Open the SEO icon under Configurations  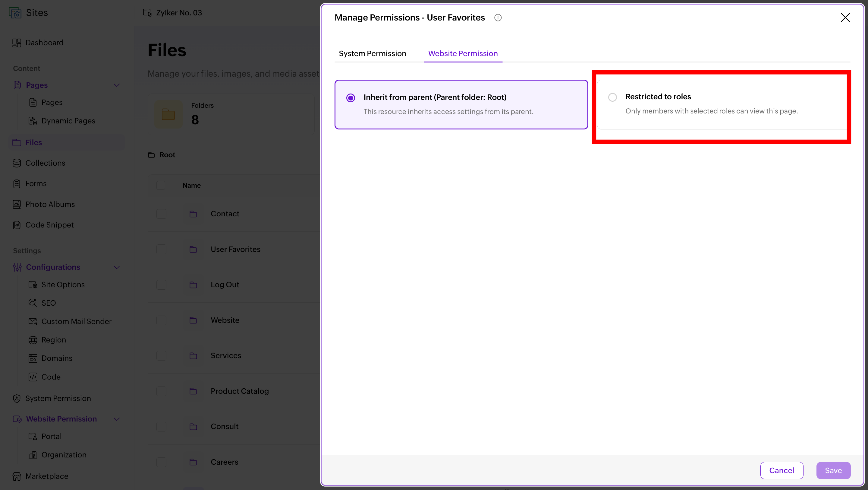click(x=33, y=303)
